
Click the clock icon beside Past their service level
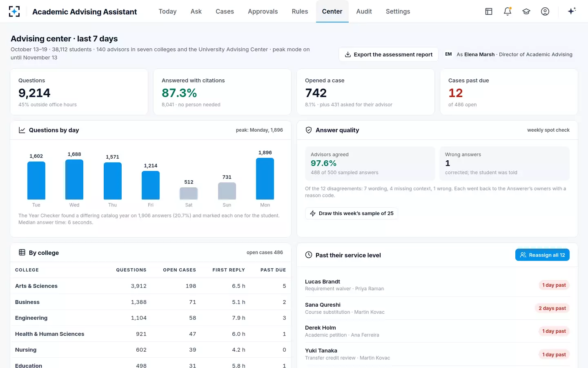pos(309,255)
